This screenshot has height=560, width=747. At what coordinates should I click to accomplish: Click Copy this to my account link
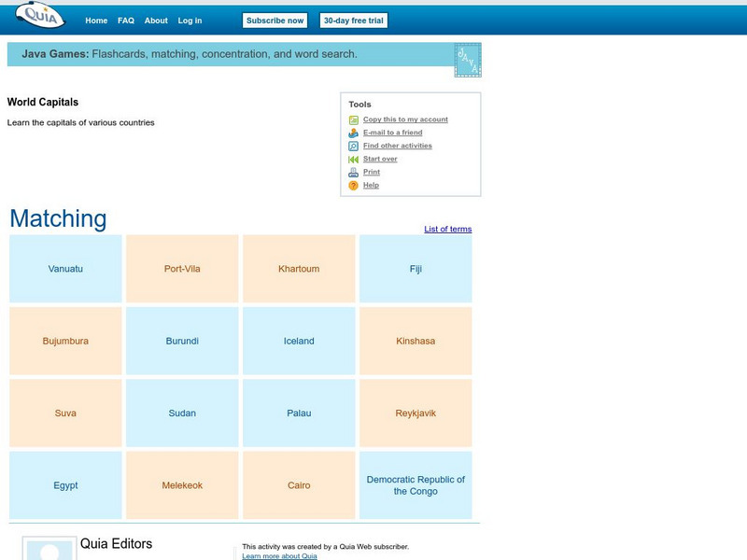click(405, 119)
